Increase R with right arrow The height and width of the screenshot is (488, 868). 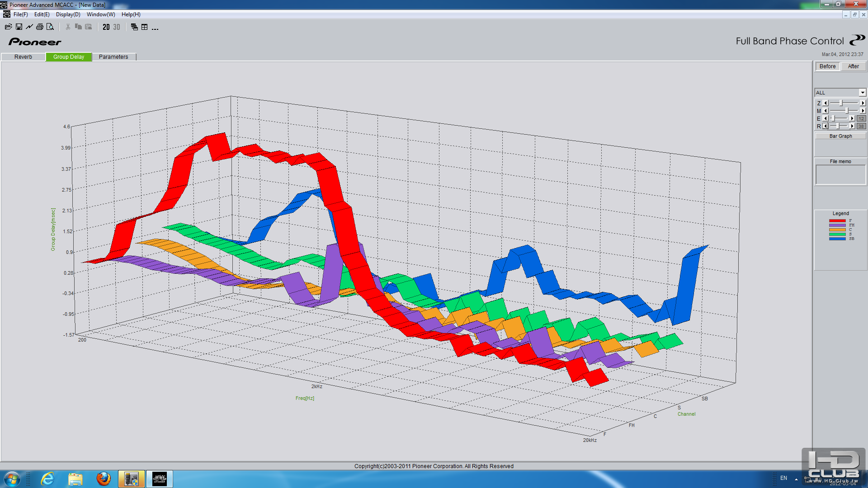[x=852, y=126]
